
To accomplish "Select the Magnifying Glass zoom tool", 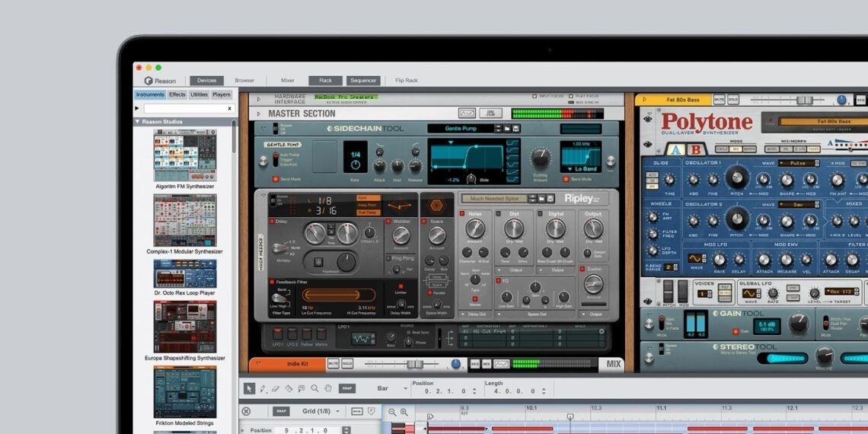I will pos(314,388).
